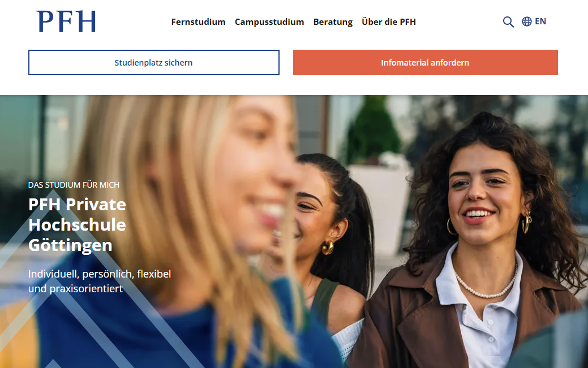
Task: Click Infomaterial anfordern button
Action: pyautogui.click(x=425, y=63)
